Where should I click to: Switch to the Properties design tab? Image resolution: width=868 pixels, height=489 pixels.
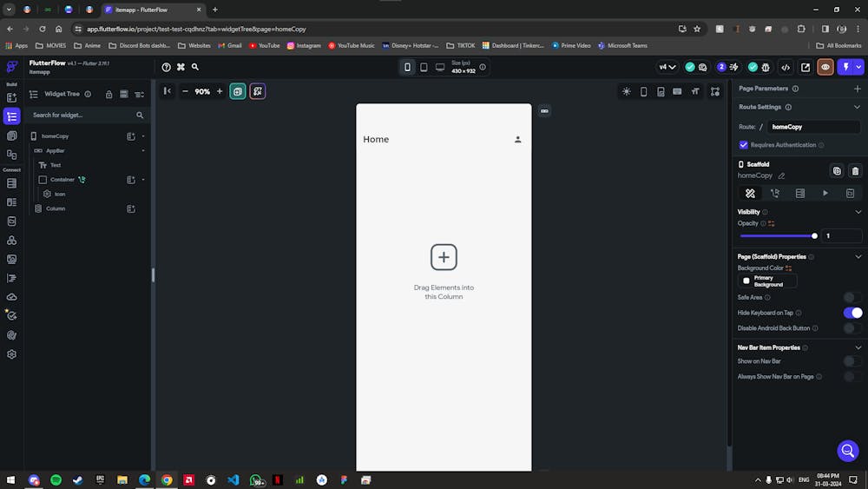point(750,194)
